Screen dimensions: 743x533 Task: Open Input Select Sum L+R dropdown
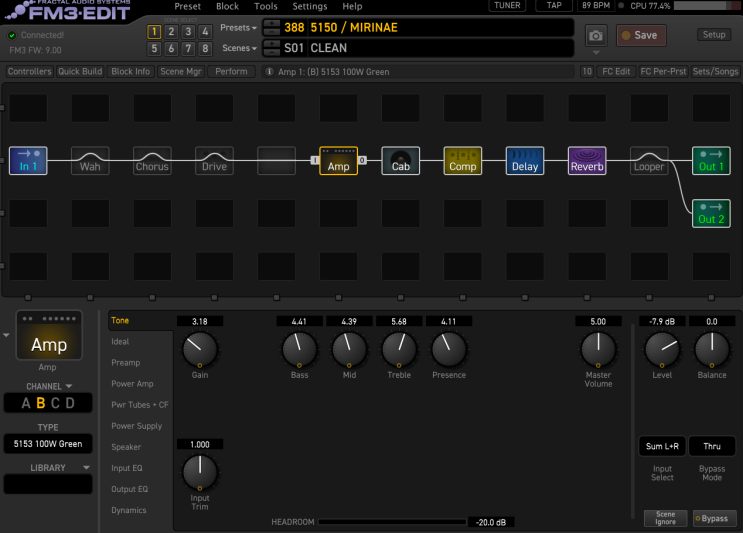point(662,446)
